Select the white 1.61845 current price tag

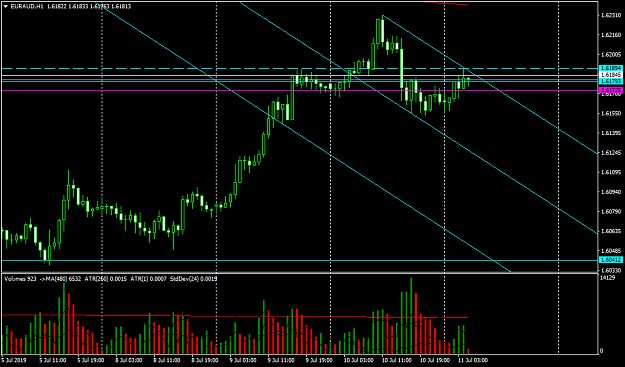pos(610,75)
